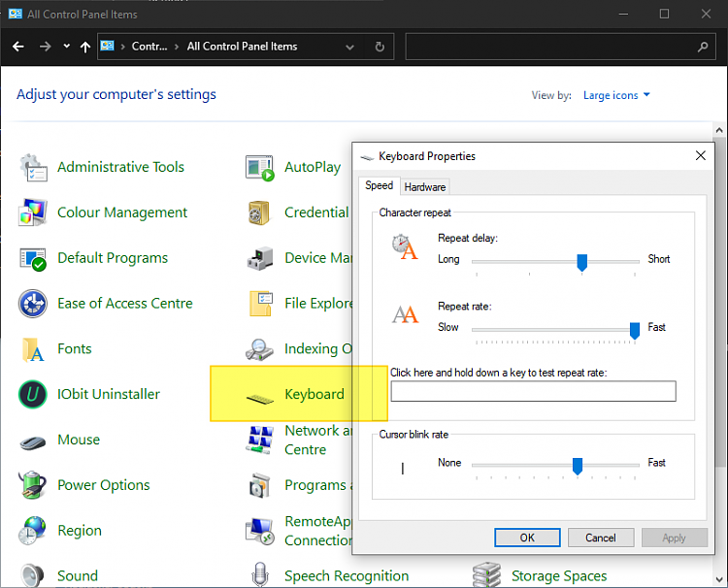This screenshot has width=728, height=588.
Task: Open the Mouse link
Action: (x=79, y=440)
